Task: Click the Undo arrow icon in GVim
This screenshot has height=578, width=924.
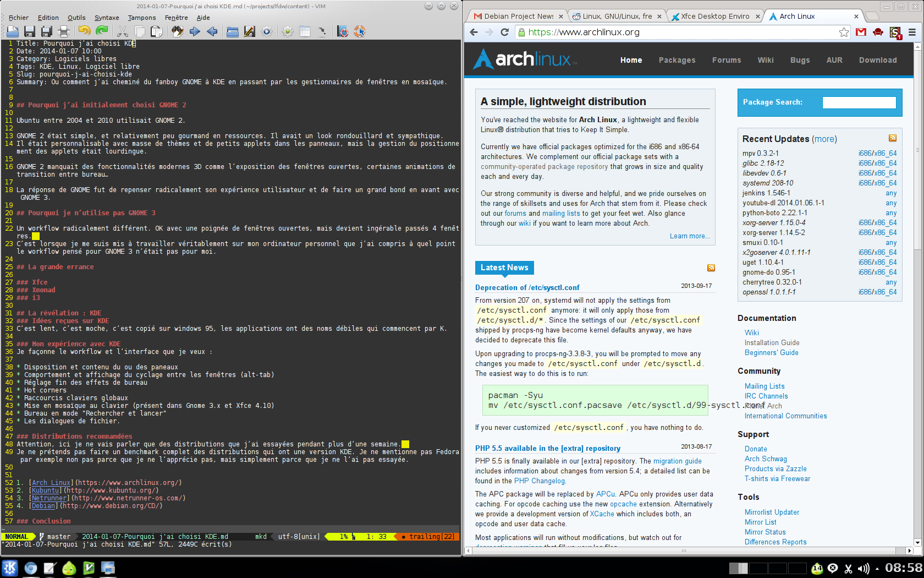Action: tap(84, 31)
